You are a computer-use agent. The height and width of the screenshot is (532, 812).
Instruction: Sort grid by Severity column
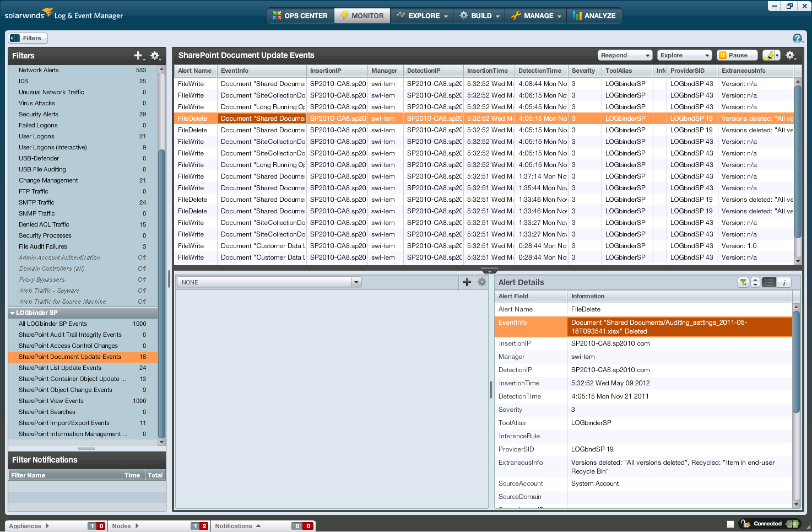(x=584, y=71)
